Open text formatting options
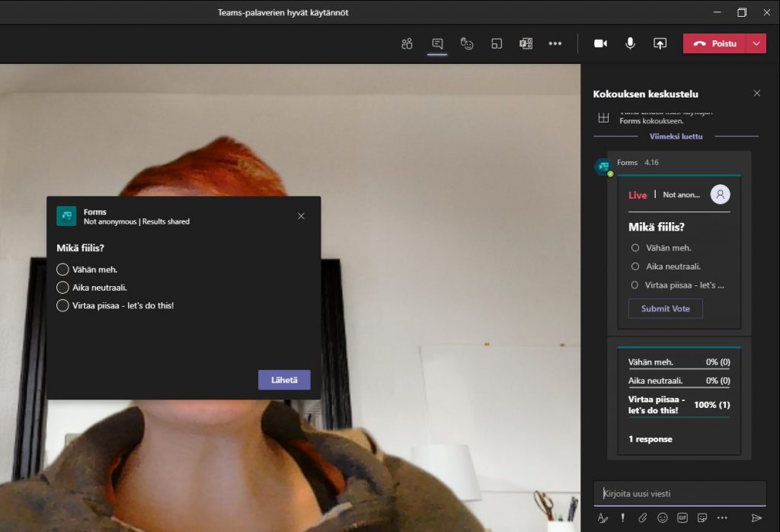Image resolution: width=780 pixels, height=532 pixels. point(603,518)
